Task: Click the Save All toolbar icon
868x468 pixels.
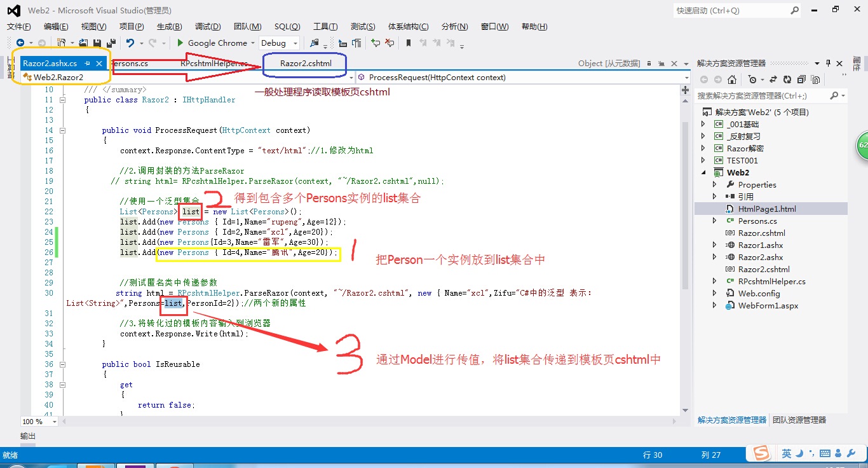Action: 111,43
